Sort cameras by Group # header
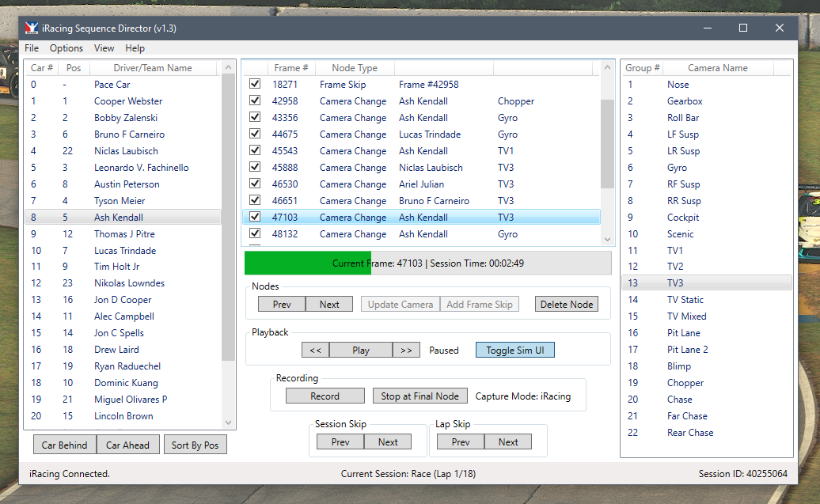The height and width of the screenshot is (504, 820). pyautogui.click(x=643, y=68)
